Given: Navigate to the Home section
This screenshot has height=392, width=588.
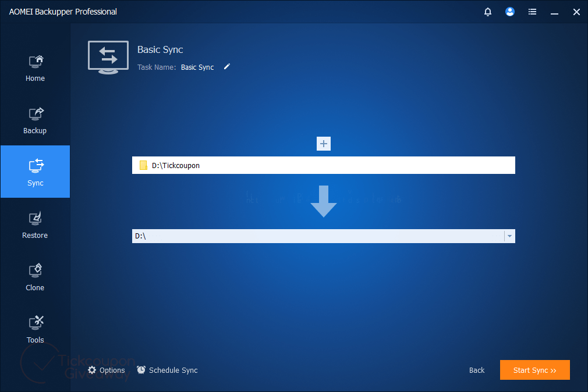Looking at the screenshot, I should pos(35,67).
